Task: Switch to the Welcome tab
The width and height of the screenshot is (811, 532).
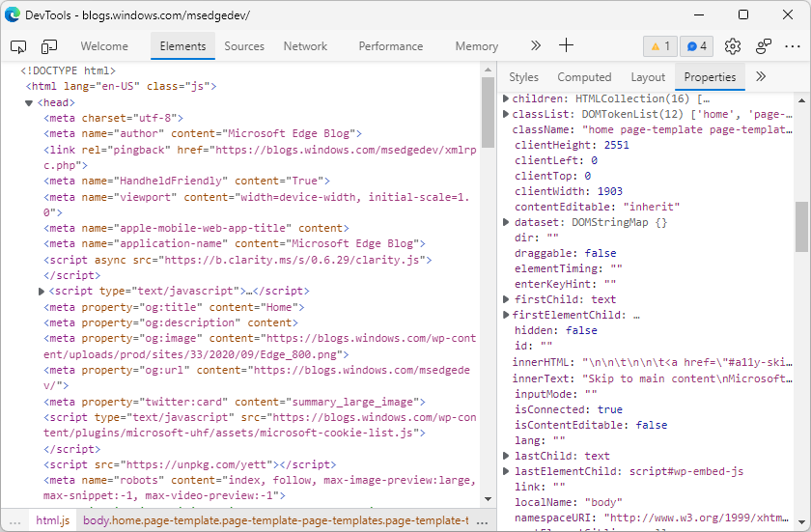Action: point(104,46)
